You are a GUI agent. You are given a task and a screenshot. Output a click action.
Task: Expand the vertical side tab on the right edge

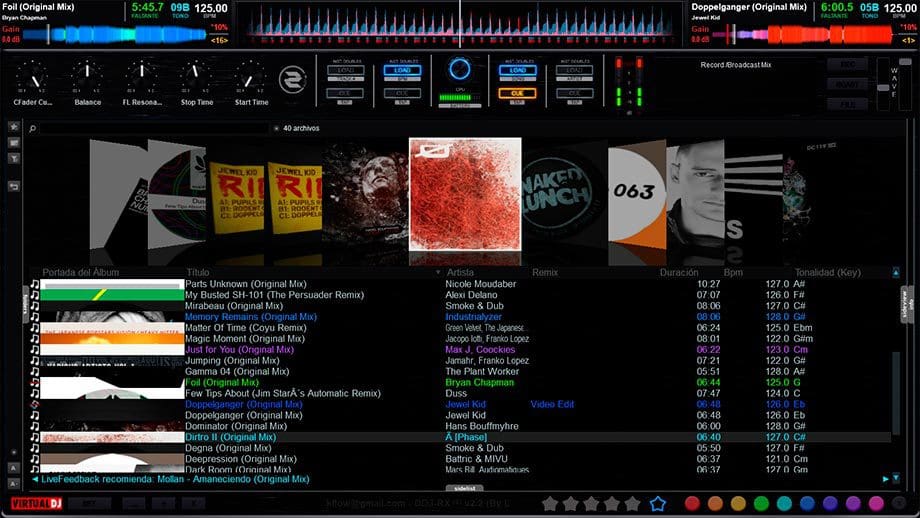pyautogui.click(x=907, y=304)
